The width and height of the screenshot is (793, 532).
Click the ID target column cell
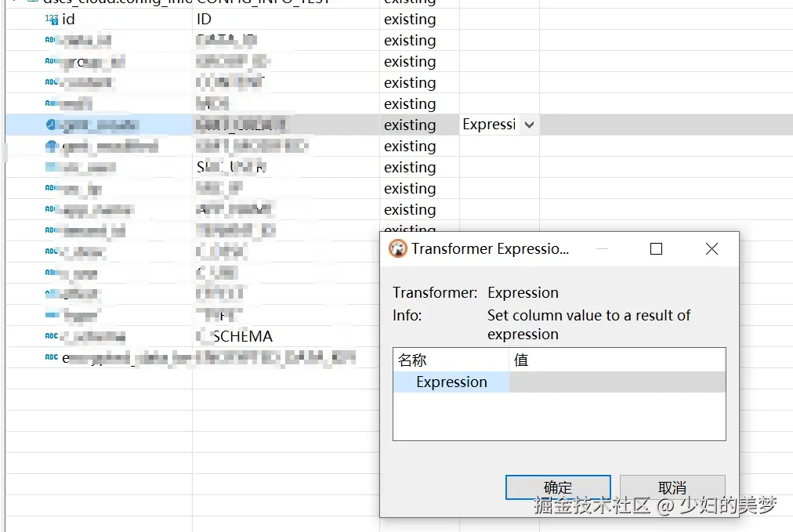coord(205,20)
